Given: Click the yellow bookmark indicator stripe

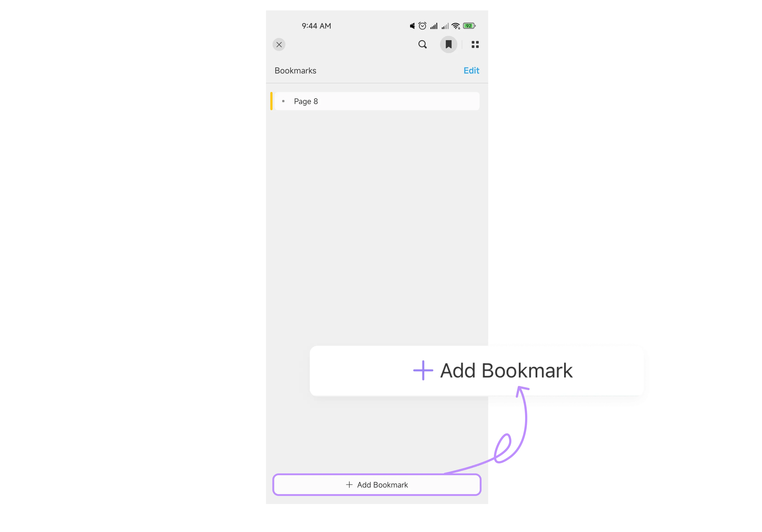Looking at the screenshot, I should [x=272, y=101].
